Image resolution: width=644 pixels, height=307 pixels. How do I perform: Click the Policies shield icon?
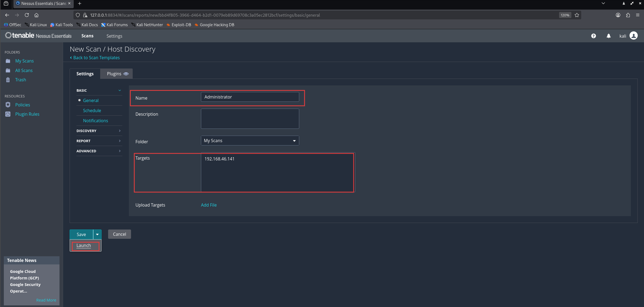click(x=8, y=105)
